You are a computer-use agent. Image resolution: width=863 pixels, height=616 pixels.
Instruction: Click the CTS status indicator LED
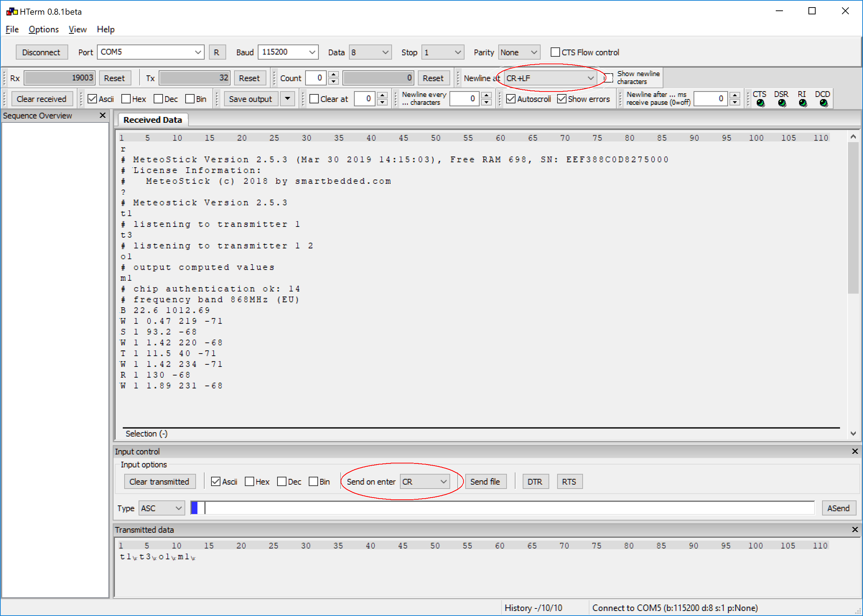[760, 103]
